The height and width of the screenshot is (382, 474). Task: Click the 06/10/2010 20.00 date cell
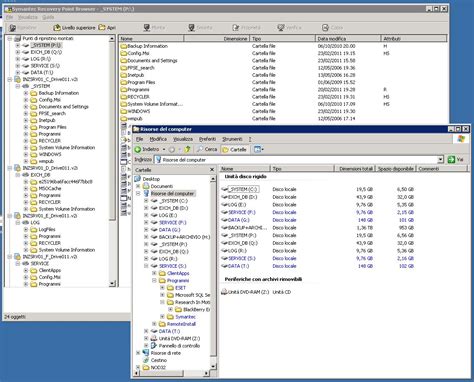click(336, 46)
